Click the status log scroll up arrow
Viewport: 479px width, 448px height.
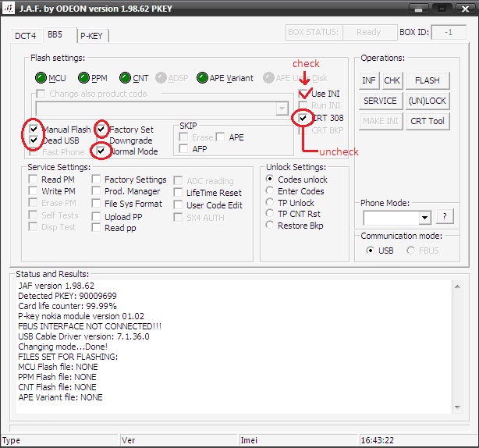[457, 286]
